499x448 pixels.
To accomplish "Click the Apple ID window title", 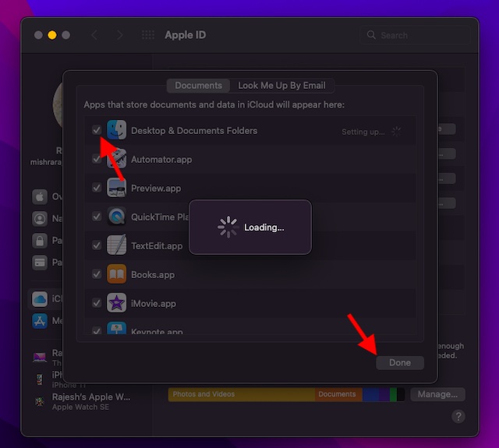I will coord(186,35).
